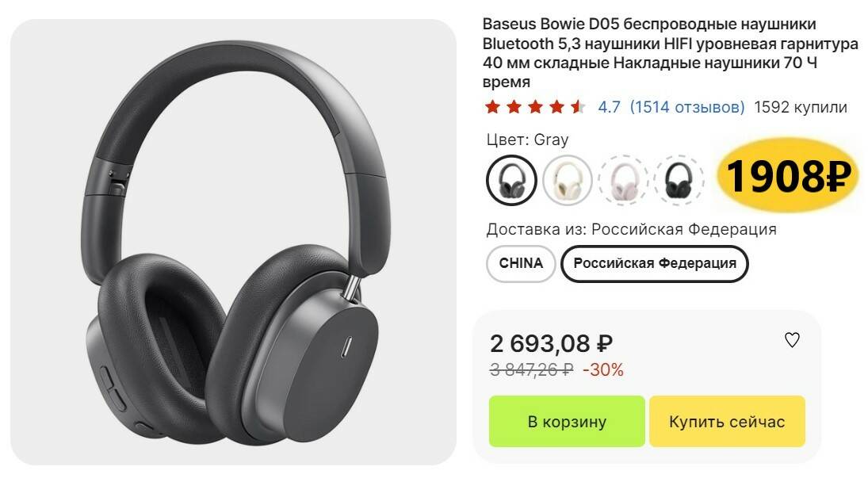Open the 1514 отзывов reviews link

(687, 107)
